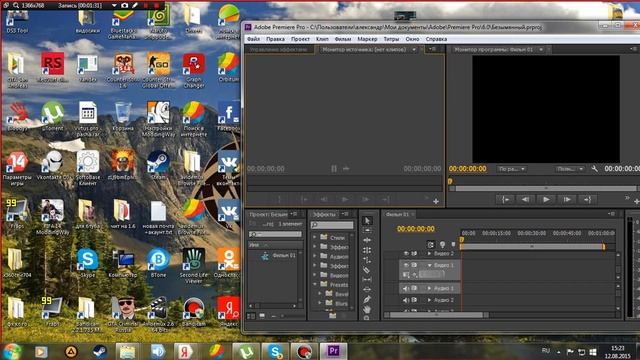Select the Selection arrow tool
The height and width of the screenshot is (360, 640).
click(x=367, y=221)
